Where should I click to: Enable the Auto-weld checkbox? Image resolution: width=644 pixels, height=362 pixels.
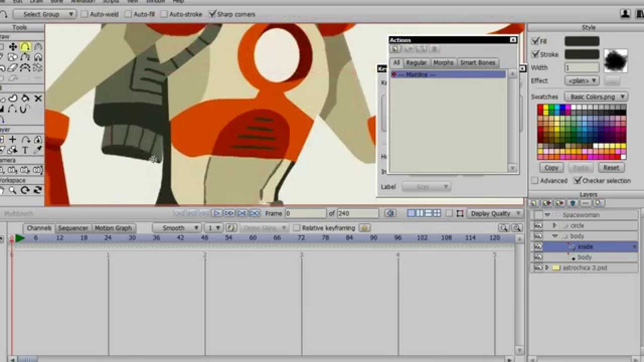pyautogui.click(x=85, y=14)
